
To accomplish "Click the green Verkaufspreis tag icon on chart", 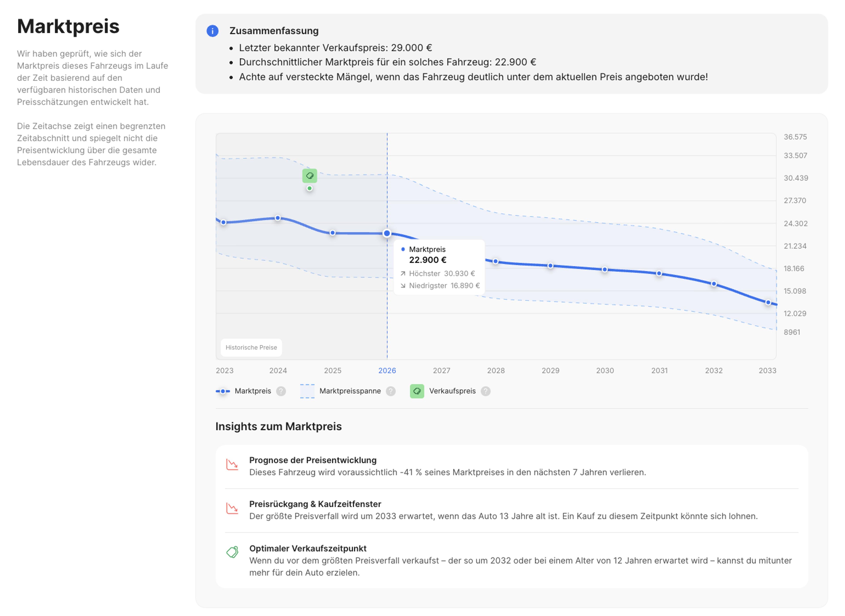I will click(x=310, y=176).
